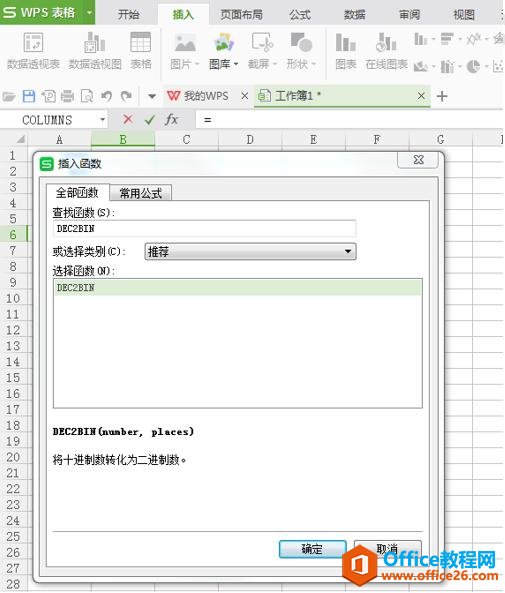Confirm formula entry with green check
This screenshot has height=593, width=505.
[x=150, y=120]
